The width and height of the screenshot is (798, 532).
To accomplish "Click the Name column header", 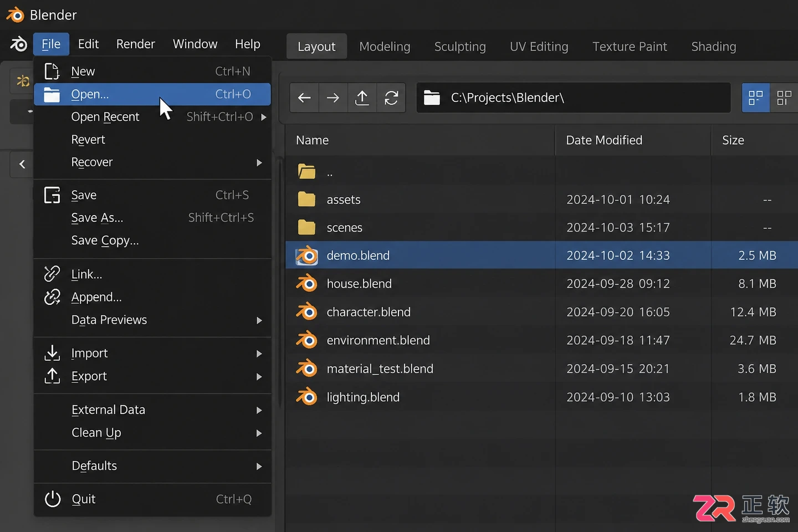I will tap(420, 140).
